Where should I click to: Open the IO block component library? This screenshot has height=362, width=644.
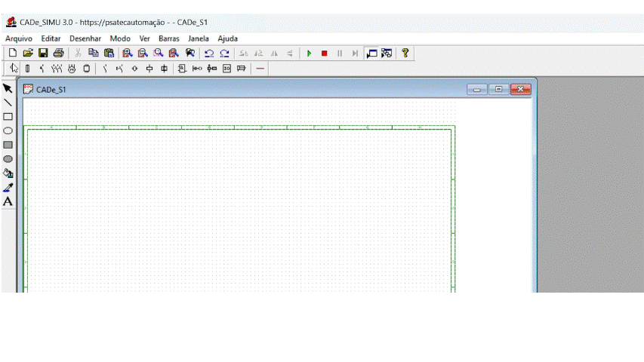click(226, 69)
